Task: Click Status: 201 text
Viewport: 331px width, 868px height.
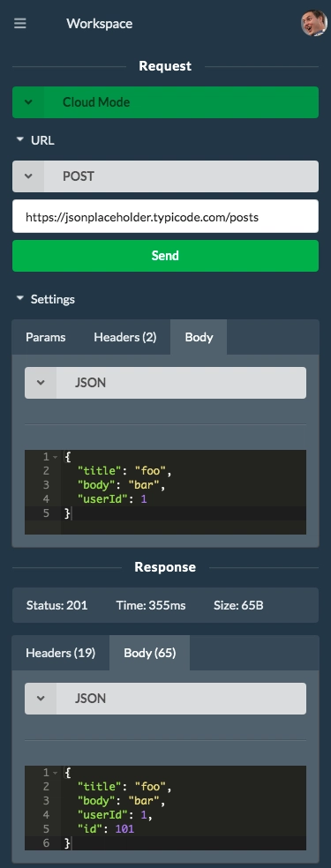Action: pos(57,605)
